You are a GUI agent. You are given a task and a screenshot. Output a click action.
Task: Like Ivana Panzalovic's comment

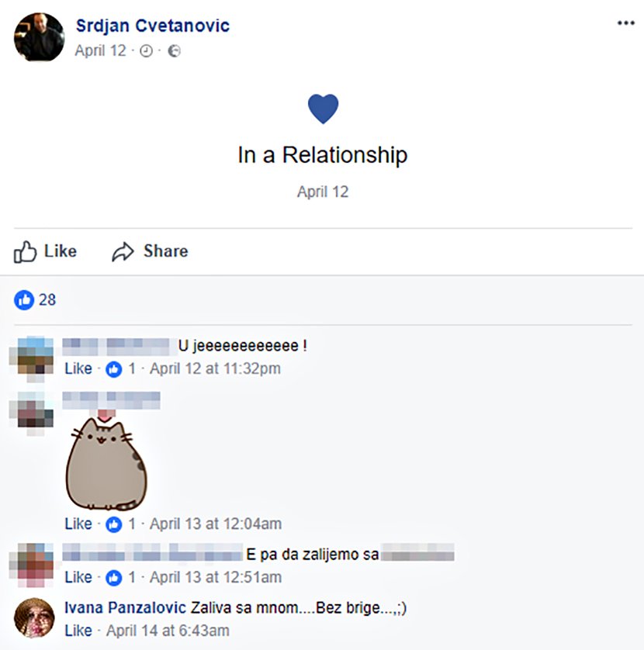[78, 630]
